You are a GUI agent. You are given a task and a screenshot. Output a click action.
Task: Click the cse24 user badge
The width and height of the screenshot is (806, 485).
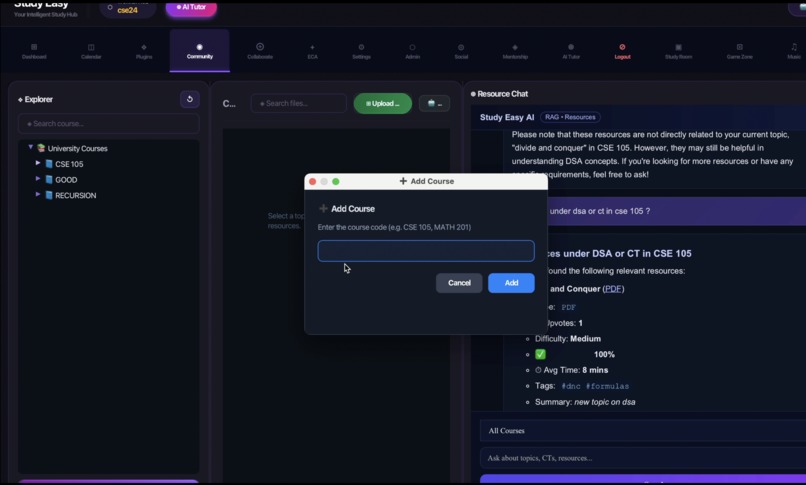(x=127, y=9)
